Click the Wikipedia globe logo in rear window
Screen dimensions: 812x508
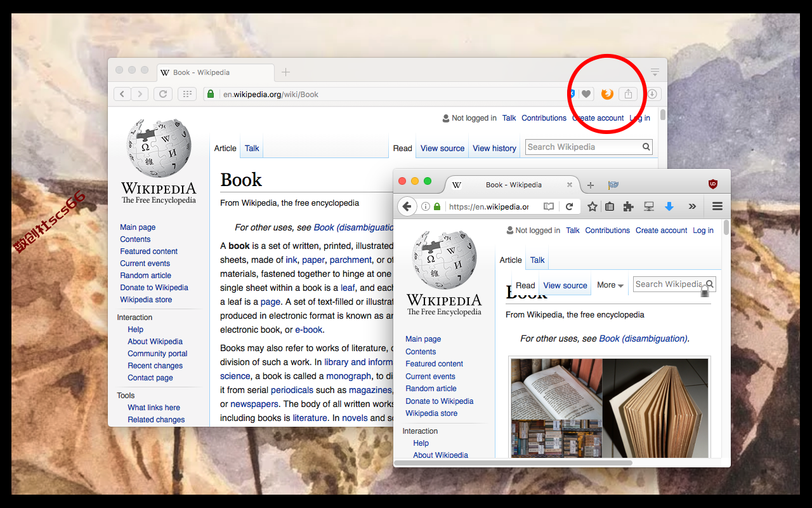tap(159, 147)
